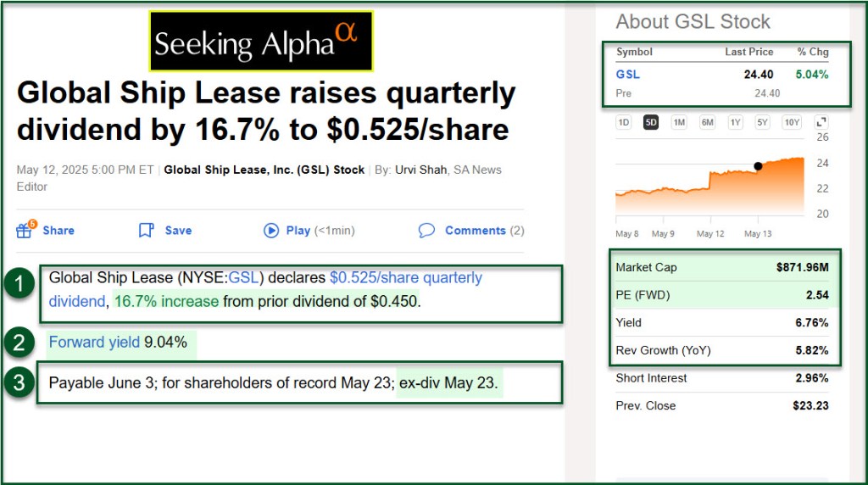
Task: Click the $0.525/share quarterly dividend link
Action: [x=405, y=277]
